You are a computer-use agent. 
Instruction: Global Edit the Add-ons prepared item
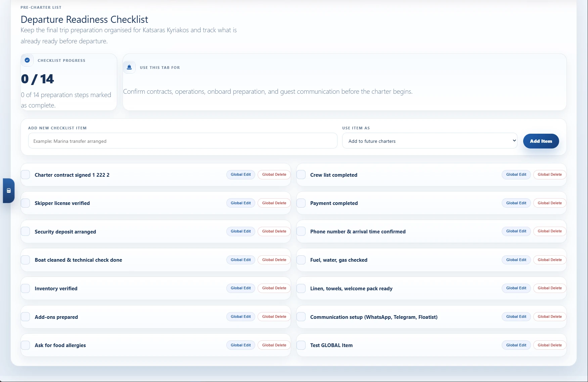(241, 316)
